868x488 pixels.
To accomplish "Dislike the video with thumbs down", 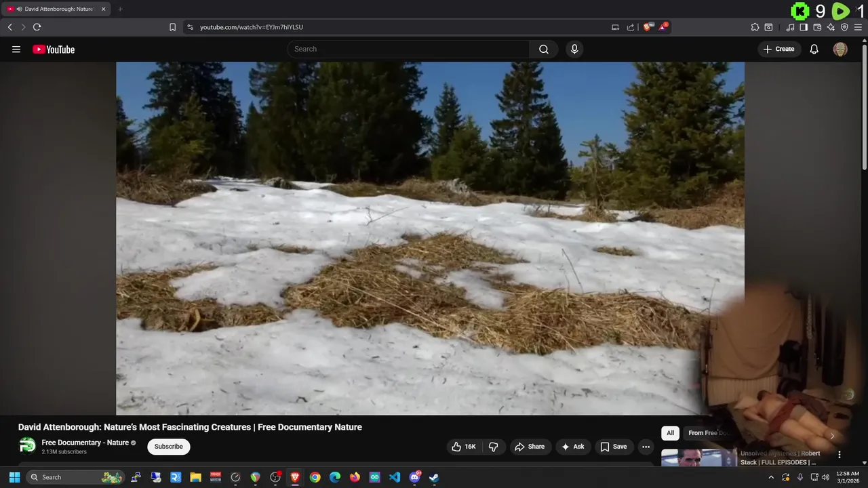I will pyautogui.click(x=493, y=447).
